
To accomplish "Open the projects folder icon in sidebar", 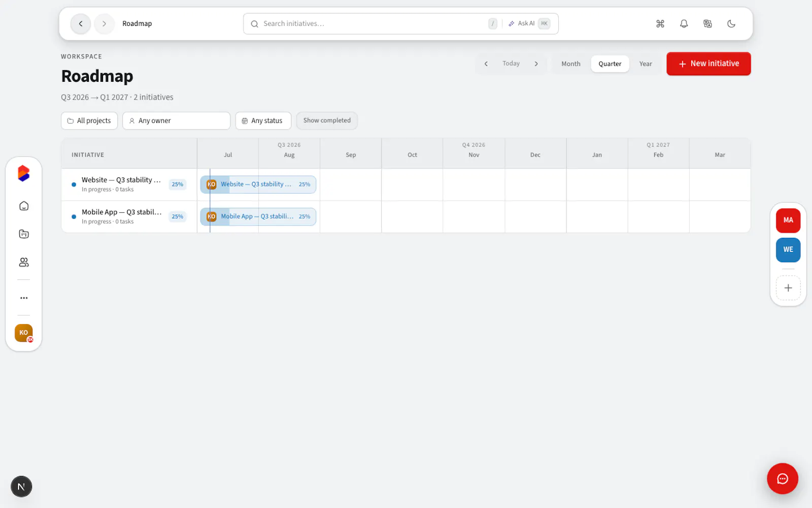I will pyautogui.click(x=24, y=234).
